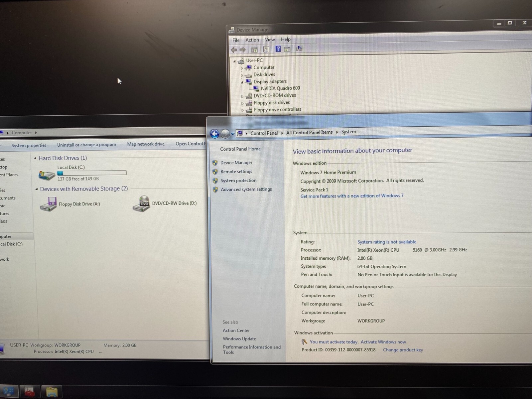Click Device Manager title bar icon
Image resolution: width=532 pixels, height=399 pixels.
[x=232, y=30]
